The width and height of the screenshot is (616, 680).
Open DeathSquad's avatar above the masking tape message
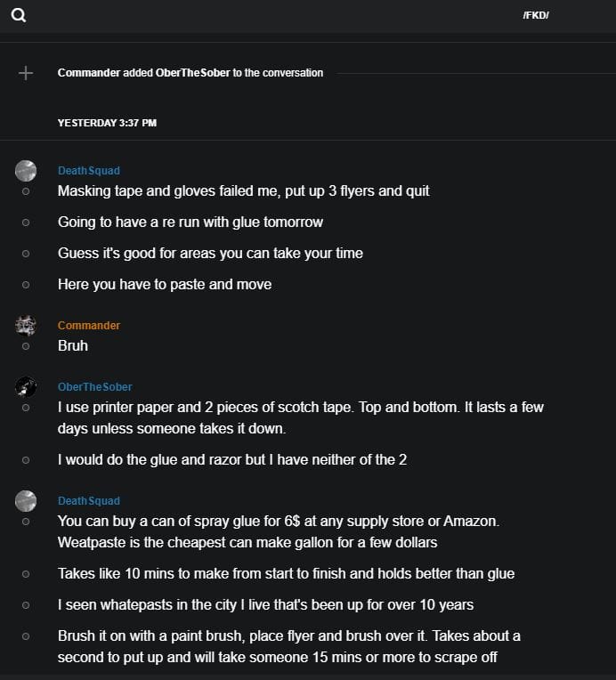(x=26, y=171)
